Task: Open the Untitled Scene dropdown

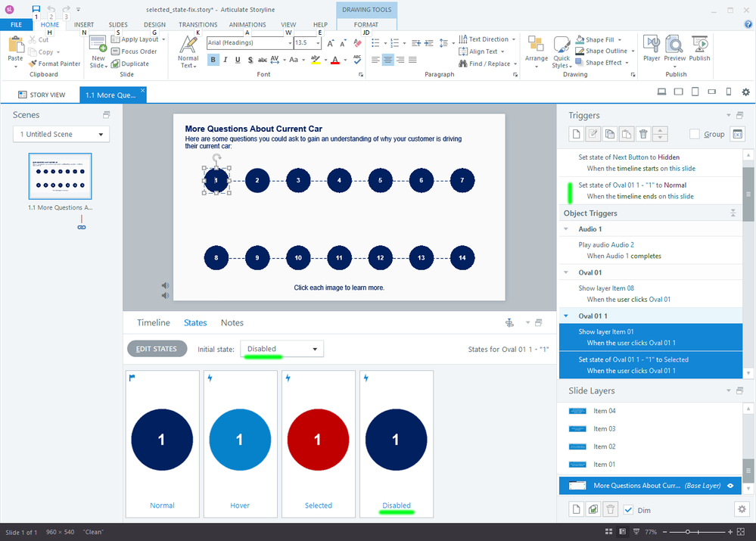Action: tap(61, 134)
